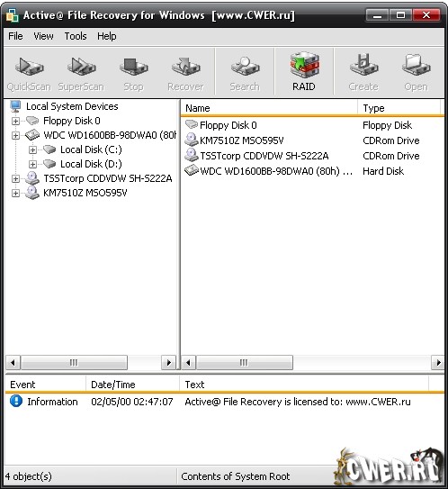Click the Open image toolbar icon
The width and height of the screenshot is (448, 489).
(x=416, y=72)
